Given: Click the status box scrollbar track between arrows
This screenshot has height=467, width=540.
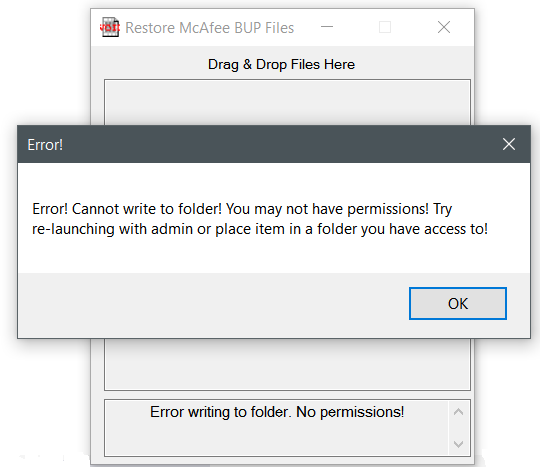Looking at the screenshot, I should coord(458,428).
